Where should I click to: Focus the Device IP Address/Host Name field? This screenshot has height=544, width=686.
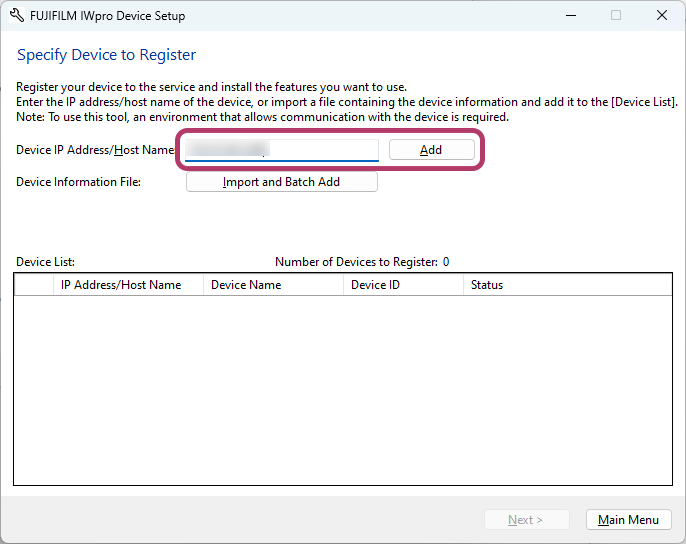[x=282, y=150]
